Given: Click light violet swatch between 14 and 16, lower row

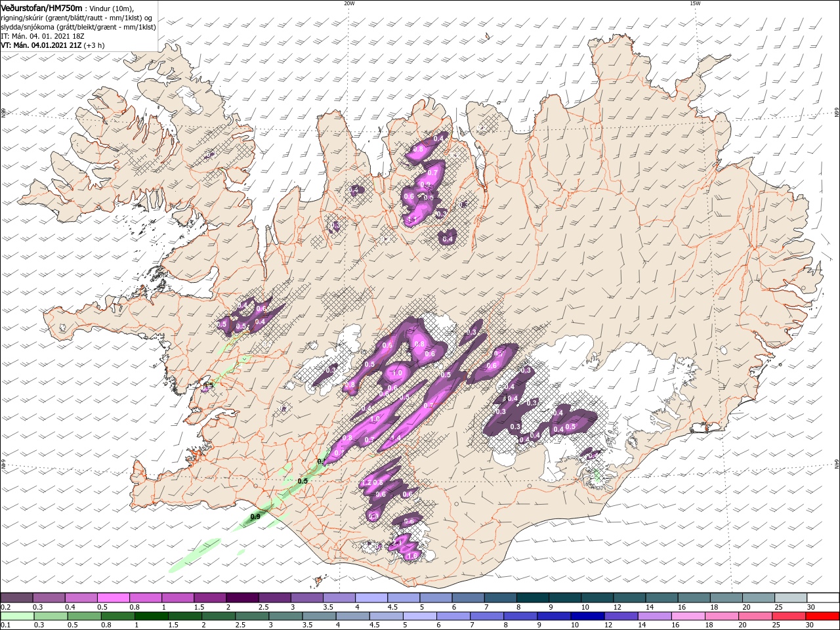Looking at the screenshot, I should point(654,616).
